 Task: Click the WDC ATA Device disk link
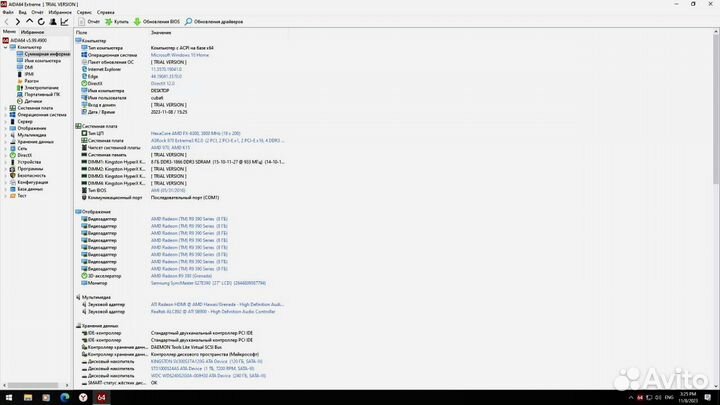click(x=208, y=376)
